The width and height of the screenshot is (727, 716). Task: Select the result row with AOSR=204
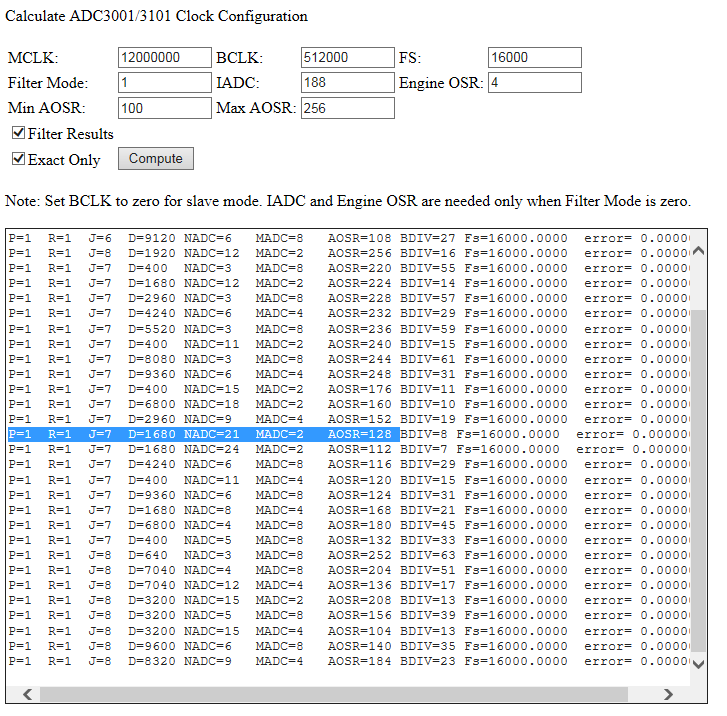click(349, 570)
